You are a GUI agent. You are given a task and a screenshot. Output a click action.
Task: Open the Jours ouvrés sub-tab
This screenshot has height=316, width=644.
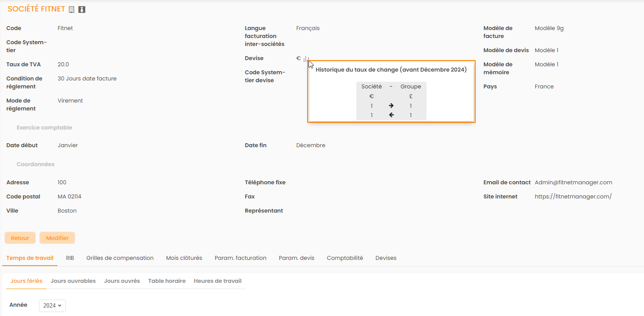[x=122, y=281]
